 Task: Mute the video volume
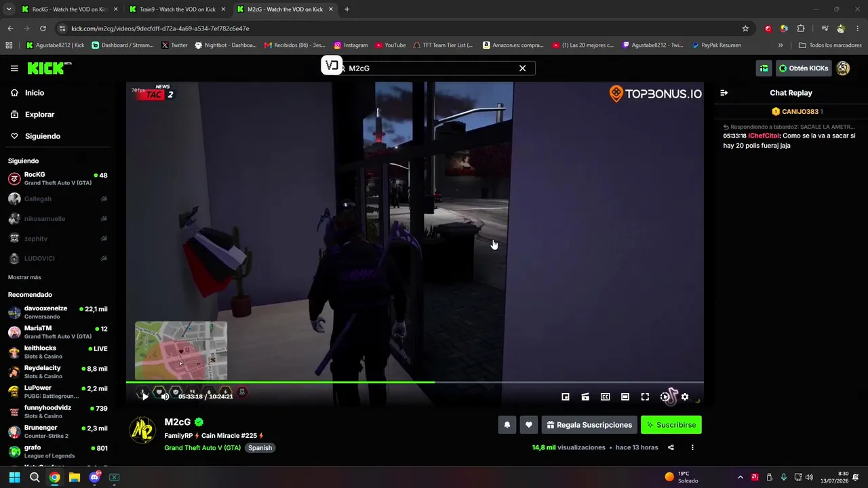point(165,396)
